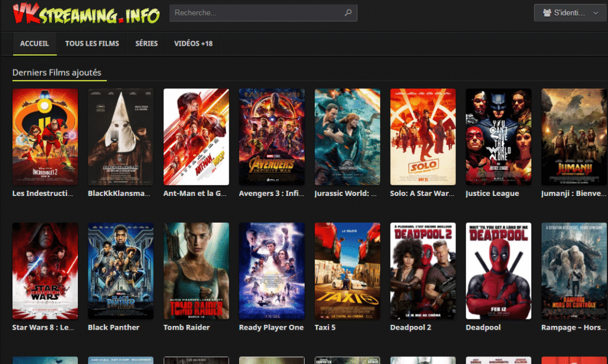
Task: Open the Deadpool 2 poster
Action: pyautogui.click(x=423, y=271)
